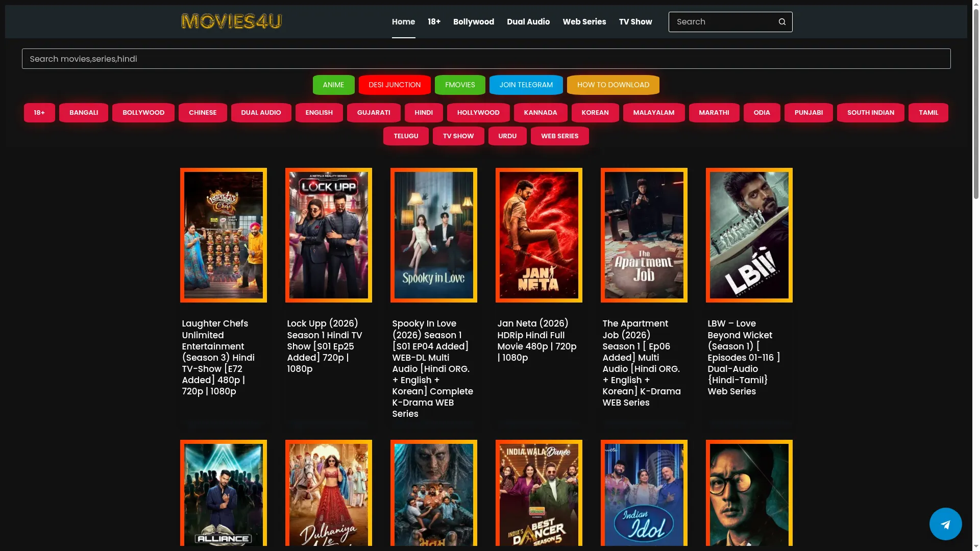Click the FMOVIES button
The image size is (980, 551).
(460, 85)
